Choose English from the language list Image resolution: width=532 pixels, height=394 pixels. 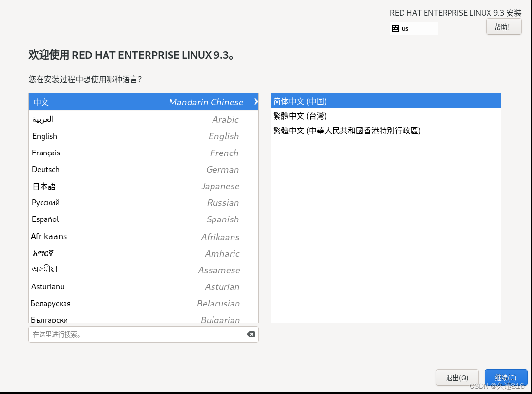tap(144, 136)
